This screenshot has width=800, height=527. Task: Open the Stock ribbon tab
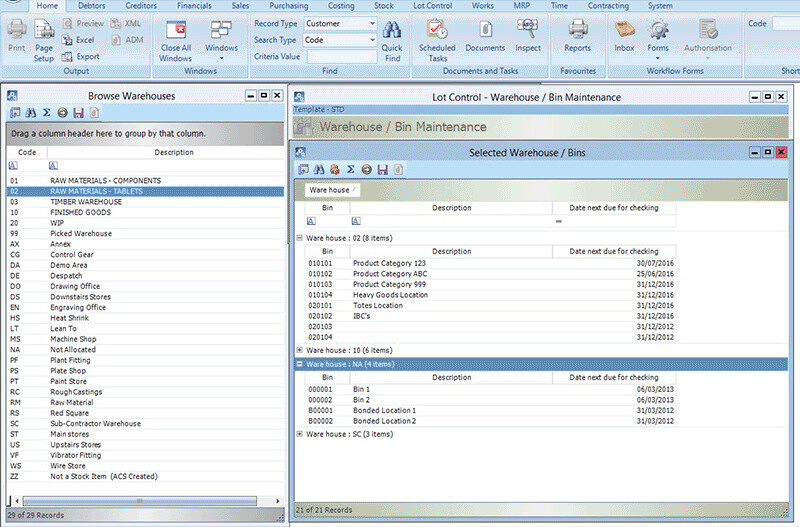point(383,6)
